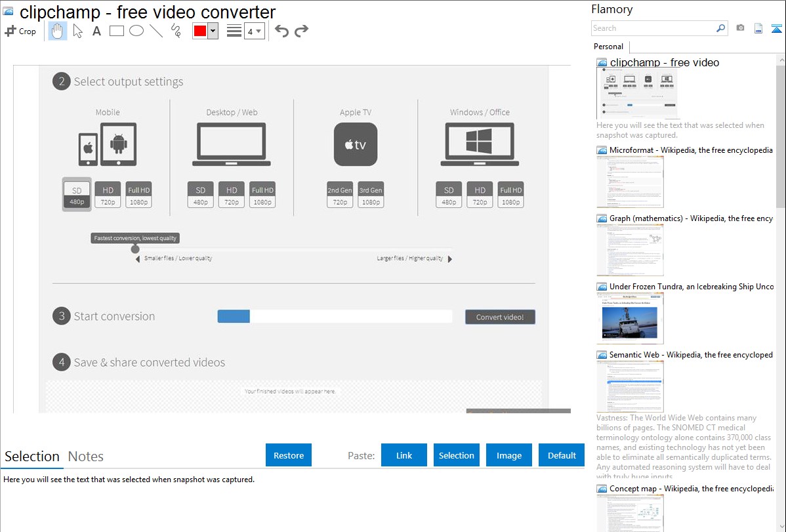
Task: Undo the last edit
Action: [281, 31]
